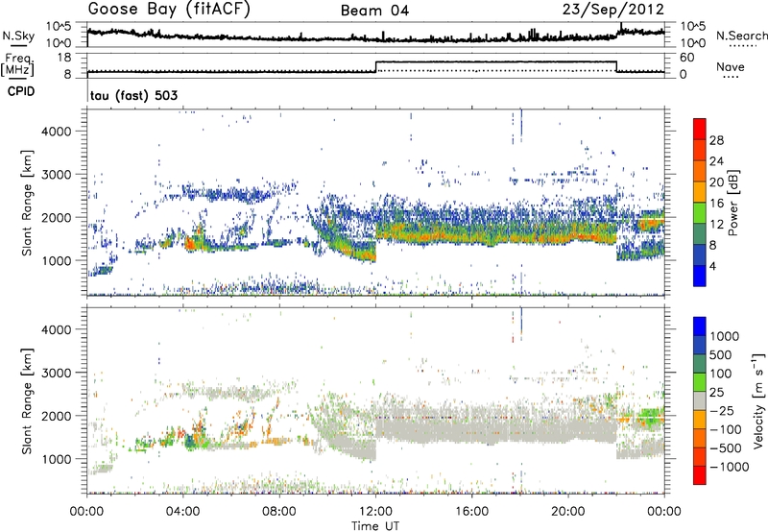The width and height of the screenshot is (768, 532).
Task: Click the 'N.Search' legend label
Action: click(x=741, y=36)
